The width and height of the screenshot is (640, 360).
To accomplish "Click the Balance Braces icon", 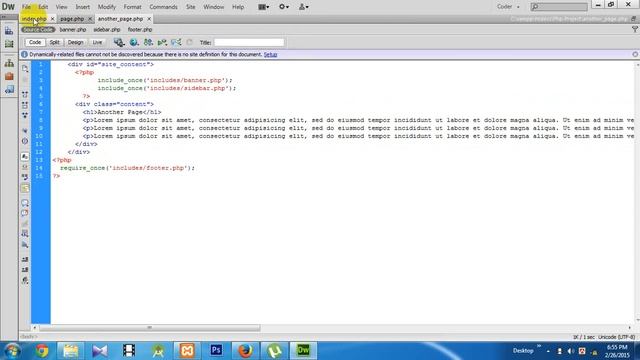I will [25, 141].
